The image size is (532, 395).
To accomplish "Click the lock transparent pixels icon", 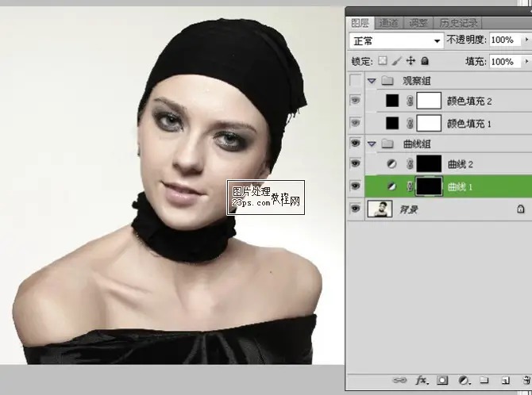I will click(383, 60).
